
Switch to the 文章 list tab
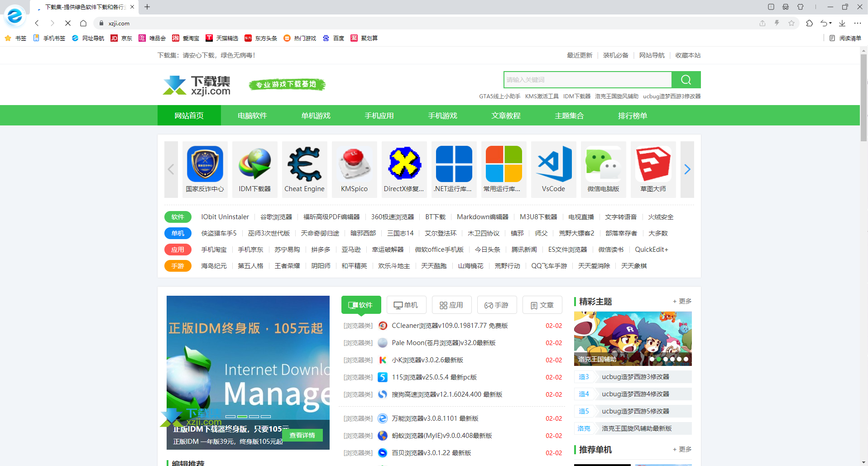point(542,305)
